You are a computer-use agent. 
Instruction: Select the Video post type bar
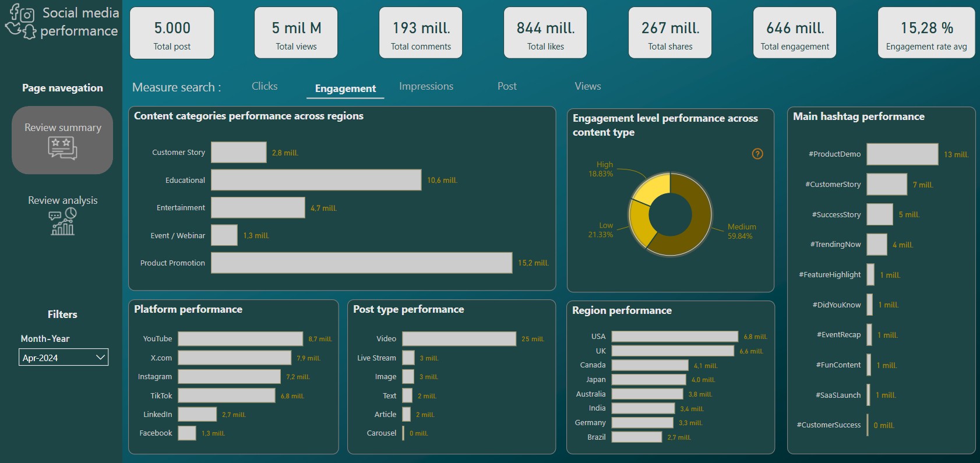click(x=459, y=339)
